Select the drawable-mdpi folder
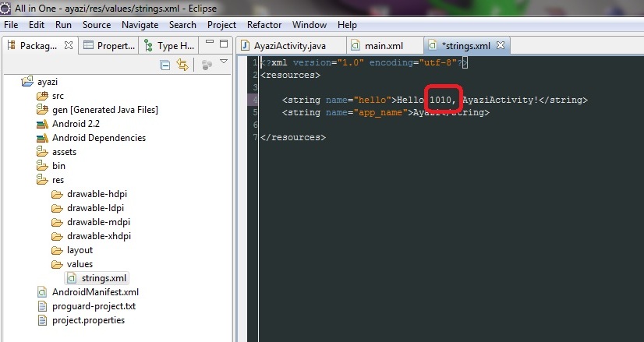The height and width of the screenshot is (342, 644). tap(98, 222)
